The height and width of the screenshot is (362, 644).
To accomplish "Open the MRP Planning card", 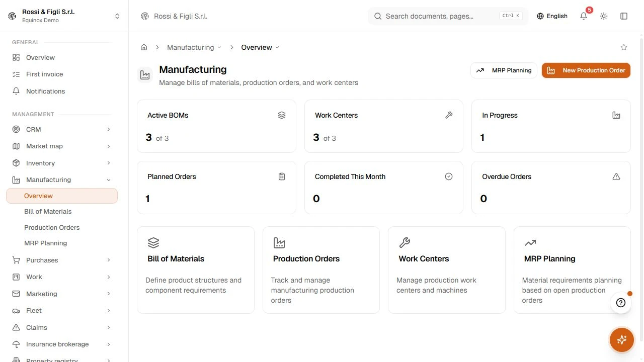I will (572, 270).
